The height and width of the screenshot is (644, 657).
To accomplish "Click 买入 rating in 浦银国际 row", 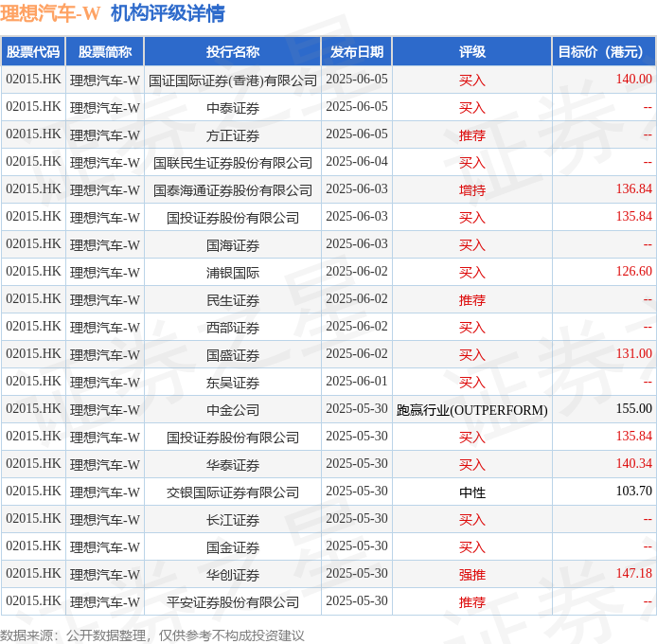I will pos(472,273).
